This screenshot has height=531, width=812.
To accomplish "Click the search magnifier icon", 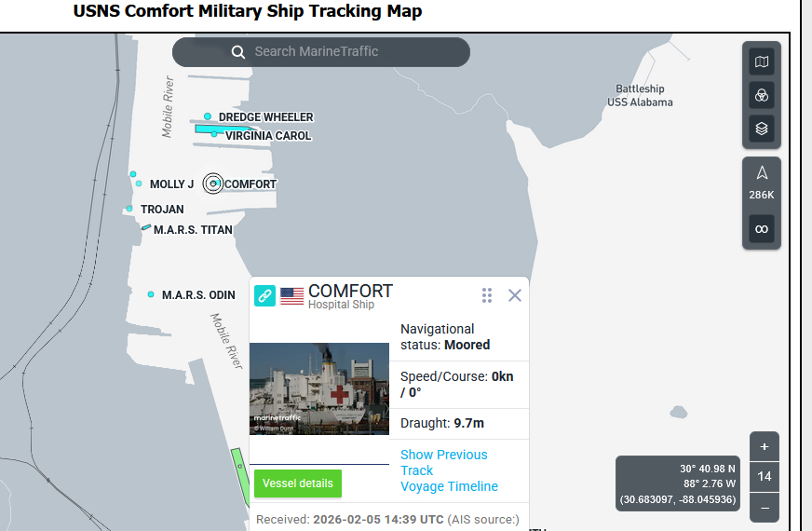I will coord(238,52).
